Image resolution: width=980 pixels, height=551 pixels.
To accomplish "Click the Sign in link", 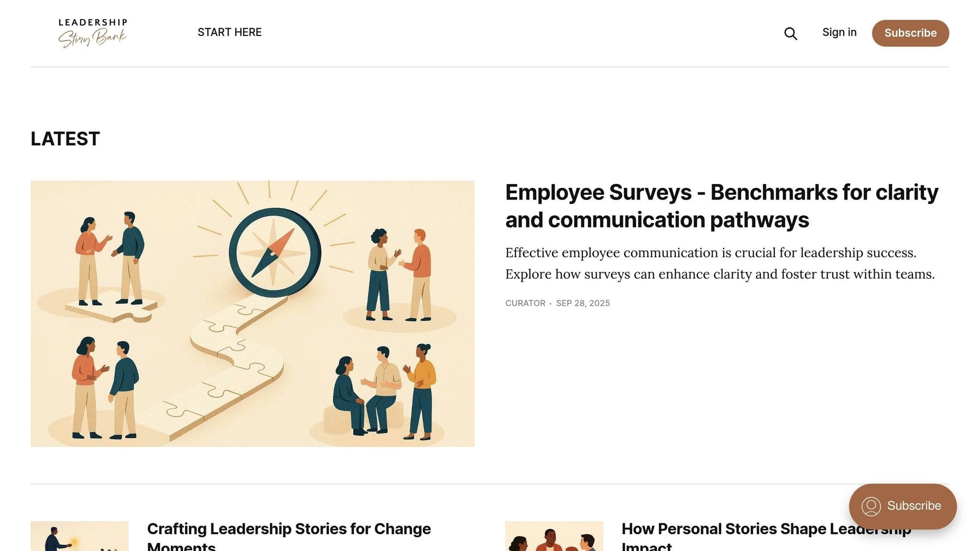I will coord(839,33).
